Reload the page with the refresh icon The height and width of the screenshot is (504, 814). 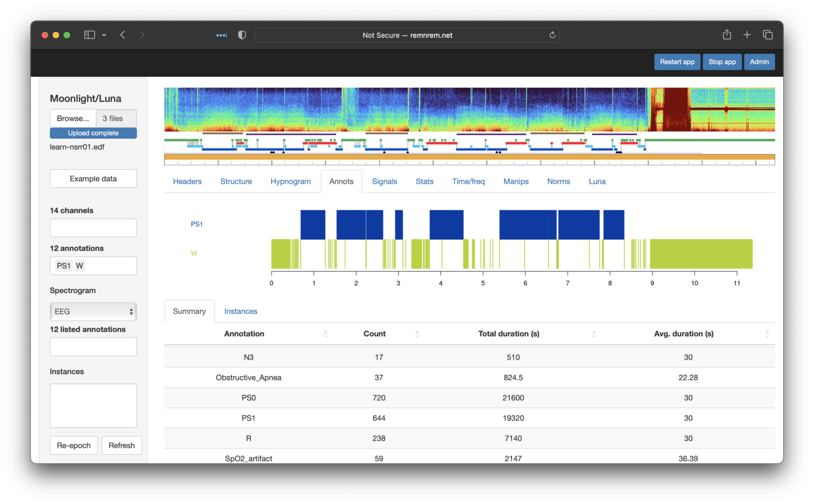(x=552, y=35)
